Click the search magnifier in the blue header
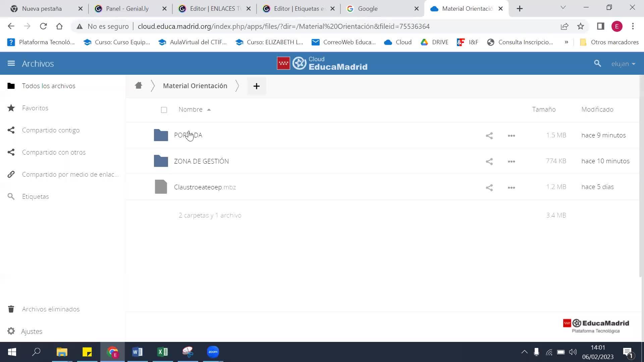The height and width of the screenshot is (362, 644). click(597, 63)
